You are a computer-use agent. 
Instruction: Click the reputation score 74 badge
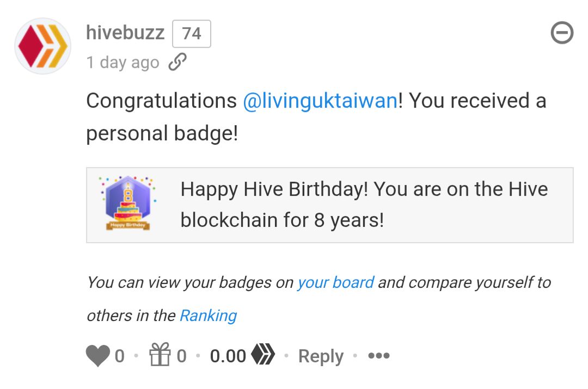click(x=192, y=34)
